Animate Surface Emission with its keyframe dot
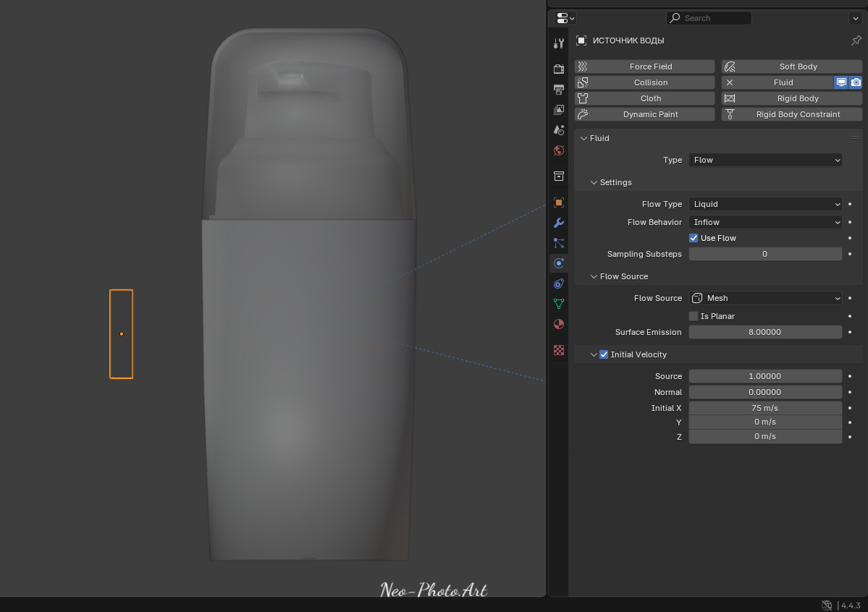Image resolution: width=868 pixels, height=612 pixels. click(850, 332)
